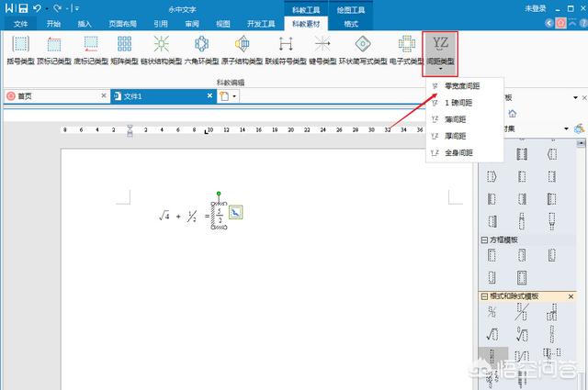Collapse the 横式和除式模板 section

484,296
